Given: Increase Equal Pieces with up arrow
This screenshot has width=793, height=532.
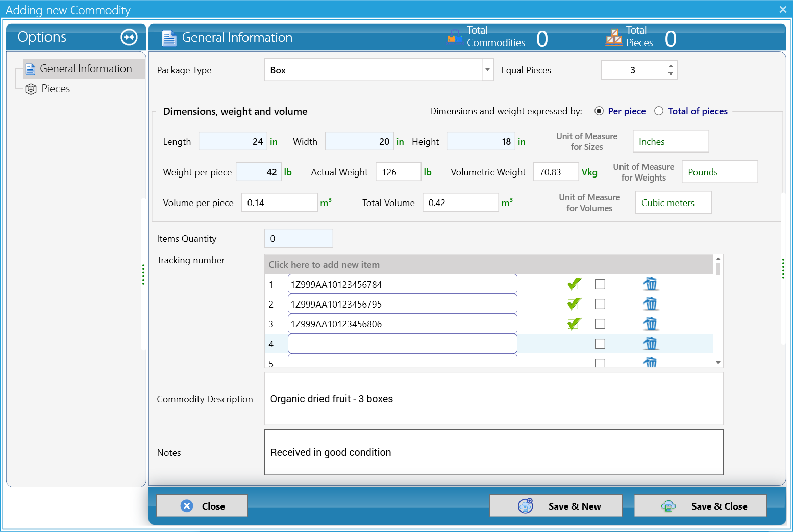Looking at the screenshot, I should (671, 66).
